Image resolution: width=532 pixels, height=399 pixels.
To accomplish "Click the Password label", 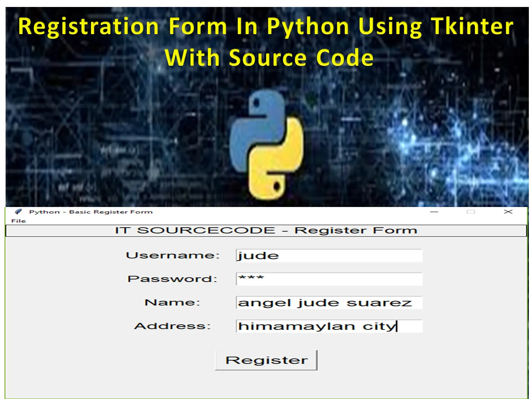I will (x=172, y=279).
